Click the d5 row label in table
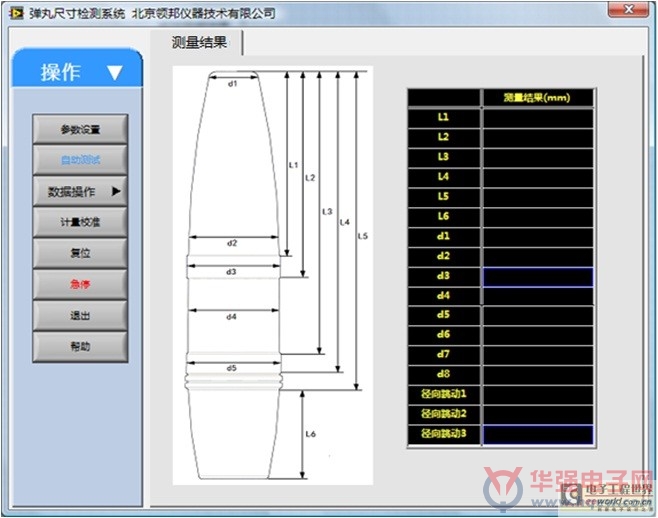Image resolution: width=658 pixels, height=518 pixels. 444,315
